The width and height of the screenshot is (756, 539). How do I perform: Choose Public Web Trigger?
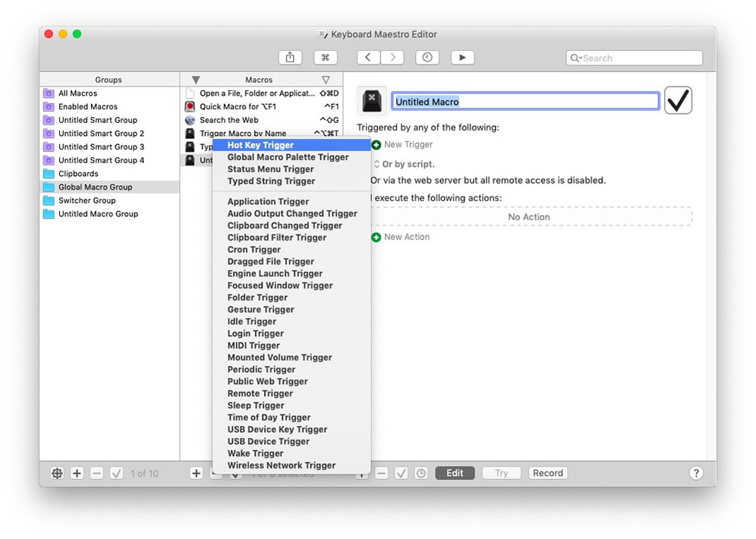coord(291,381)
